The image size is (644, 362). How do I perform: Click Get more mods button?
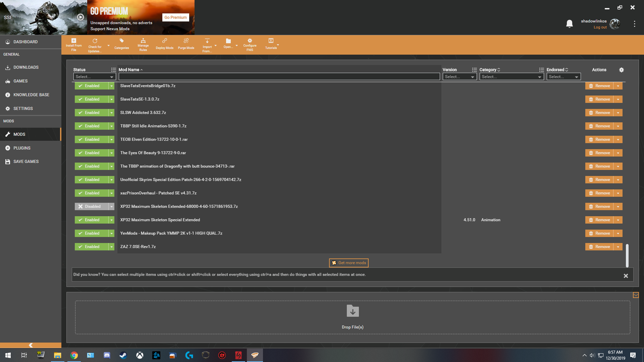[x=349, y=263]
